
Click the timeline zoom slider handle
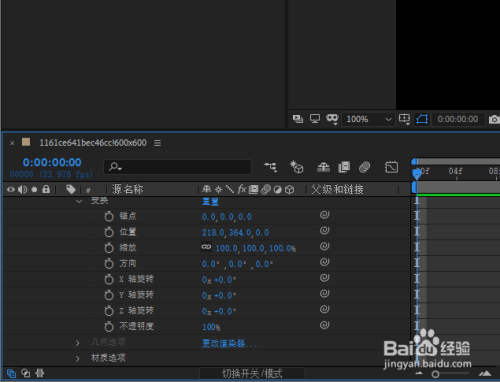click(435, 374)
